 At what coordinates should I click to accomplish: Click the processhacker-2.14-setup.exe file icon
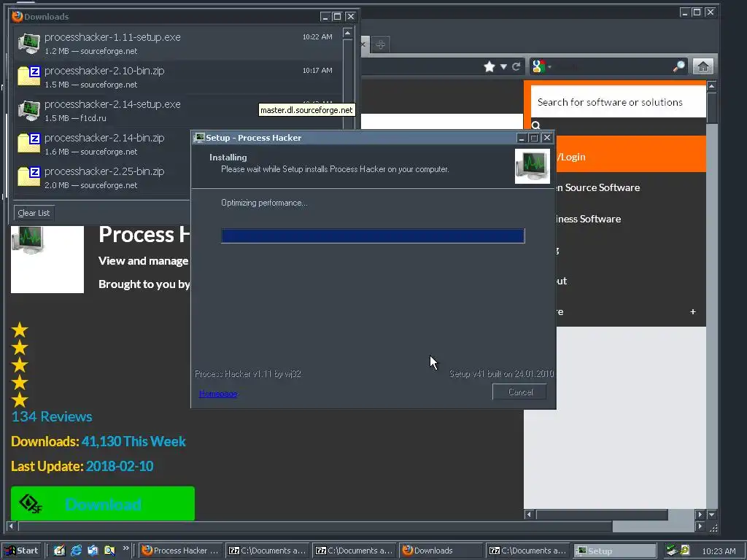point(29,110)
